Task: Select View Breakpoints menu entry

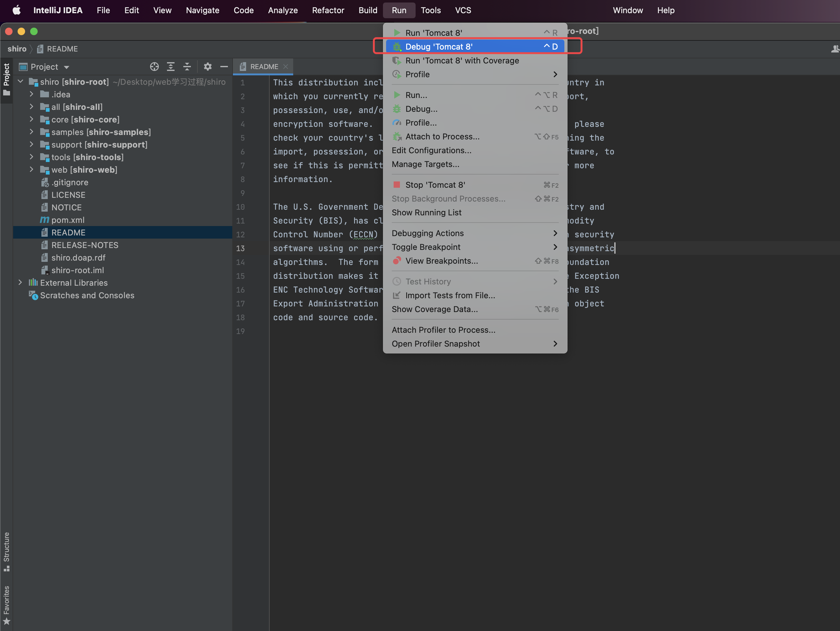Action: (x=441, y=261)
